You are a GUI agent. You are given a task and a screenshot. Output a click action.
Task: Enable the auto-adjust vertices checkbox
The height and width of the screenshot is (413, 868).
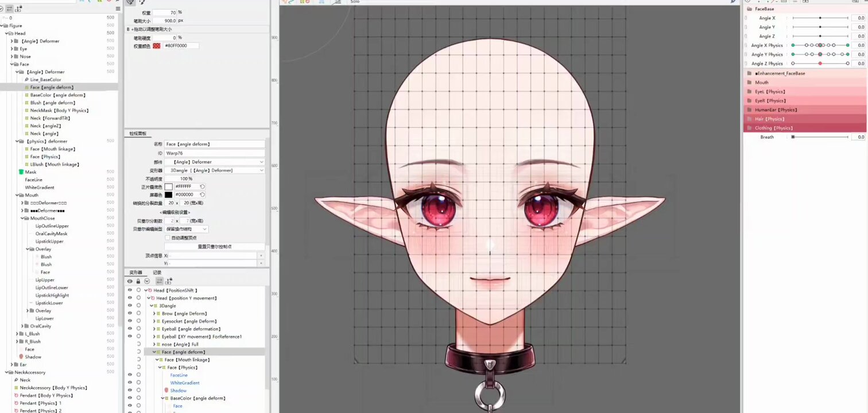168,237
